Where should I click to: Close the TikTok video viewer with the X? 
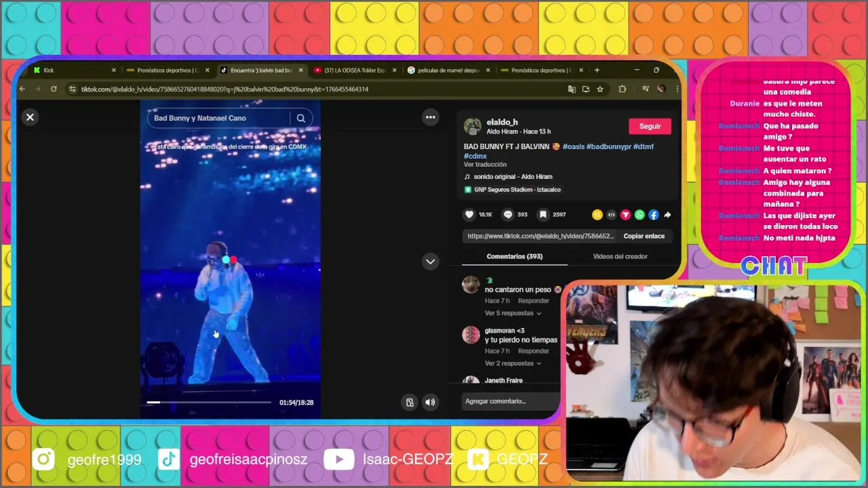pos(30,117)
